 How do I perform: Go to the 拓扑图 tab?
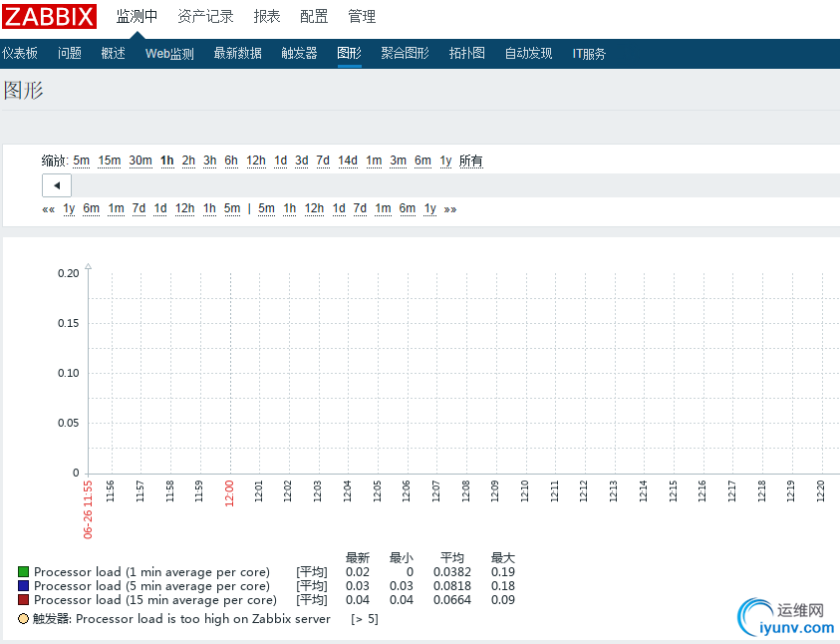pyautogui.click(x=466, y=54)
